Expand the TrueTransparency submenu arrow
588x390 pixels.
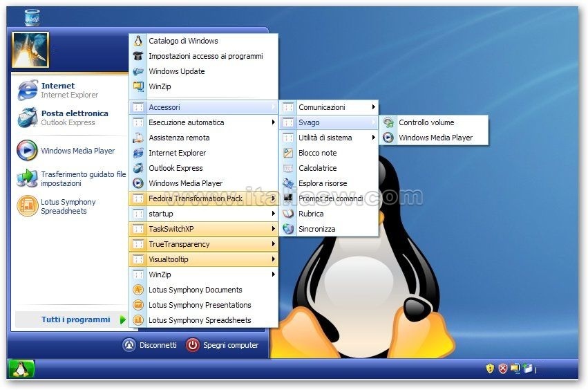pyautogui.click(x=274, y=244)
